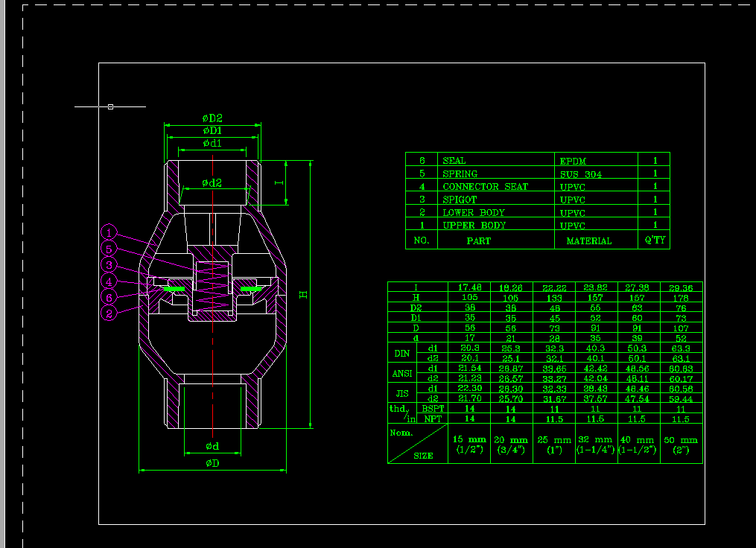The width and height of the screenshot is (756, 548).
Task: Click CONNECTOR SEAT in the parts list
Action: (x=485, y=187)
